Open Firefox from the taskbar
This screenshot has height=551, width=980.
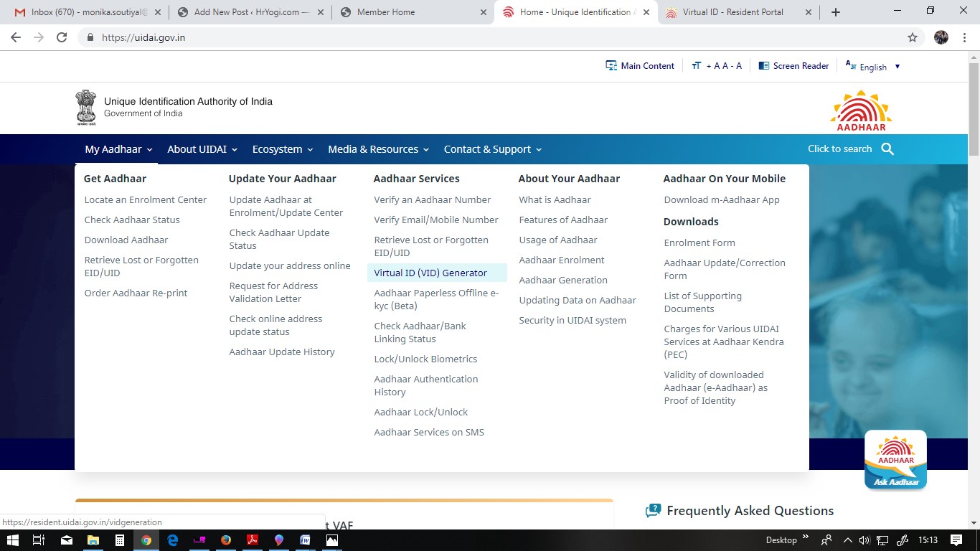click(226, 540)
